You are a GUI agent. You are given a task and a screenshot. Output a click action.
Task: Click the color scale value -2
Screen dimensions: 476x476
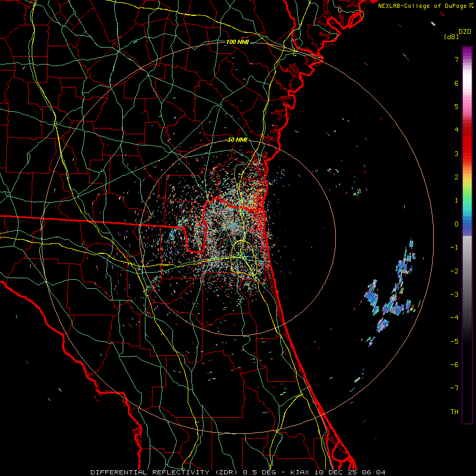click(x=454, y=271)
